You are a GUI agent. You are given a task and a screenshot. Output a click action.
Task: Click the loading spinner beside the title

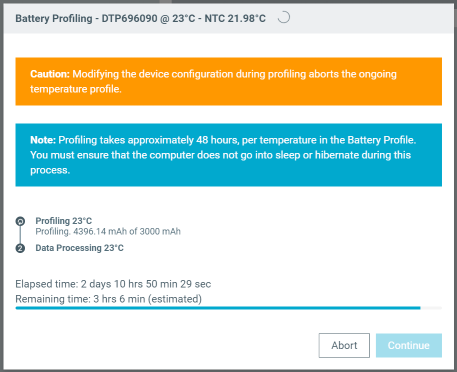[x=284, y=18]
